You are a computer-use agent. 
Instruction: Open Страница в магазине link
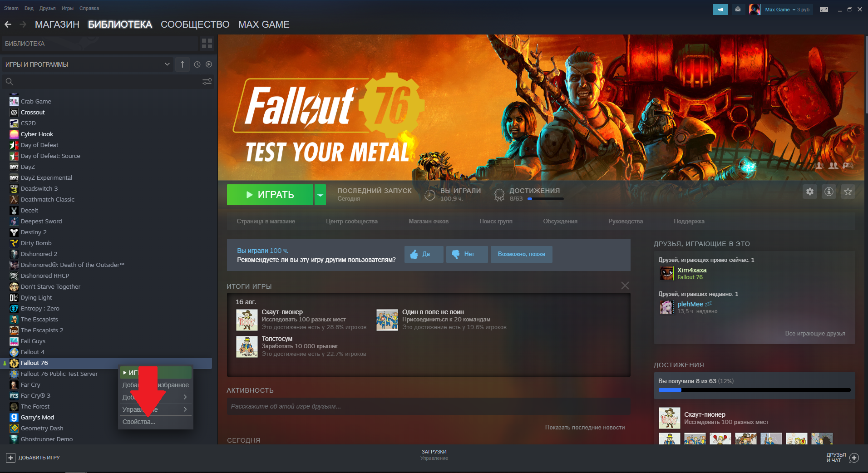click(266, 222)
